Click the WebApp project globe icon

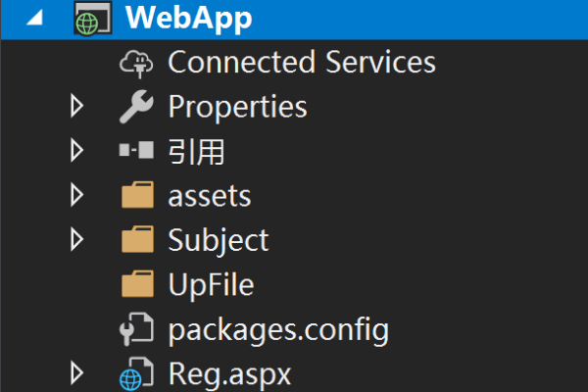point(91,19)
